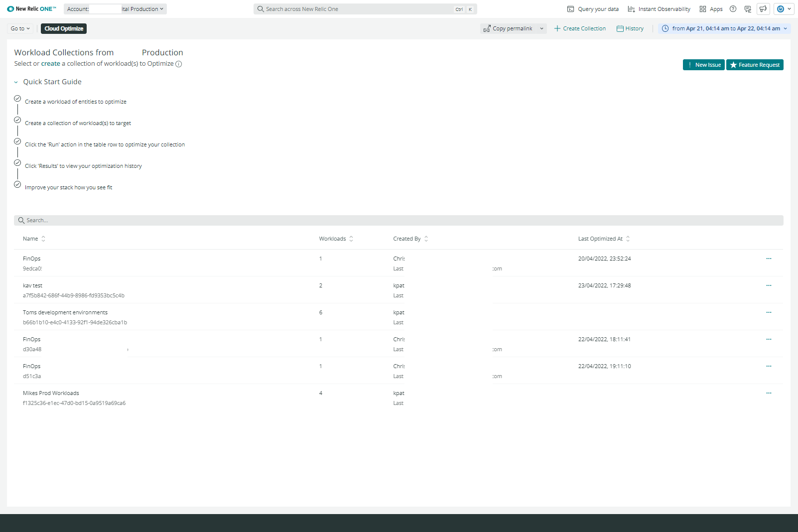The height and width of the screenshot is (532, 798).
Task: Collapse the Quick Start Guide section
Action: point(16,82)
